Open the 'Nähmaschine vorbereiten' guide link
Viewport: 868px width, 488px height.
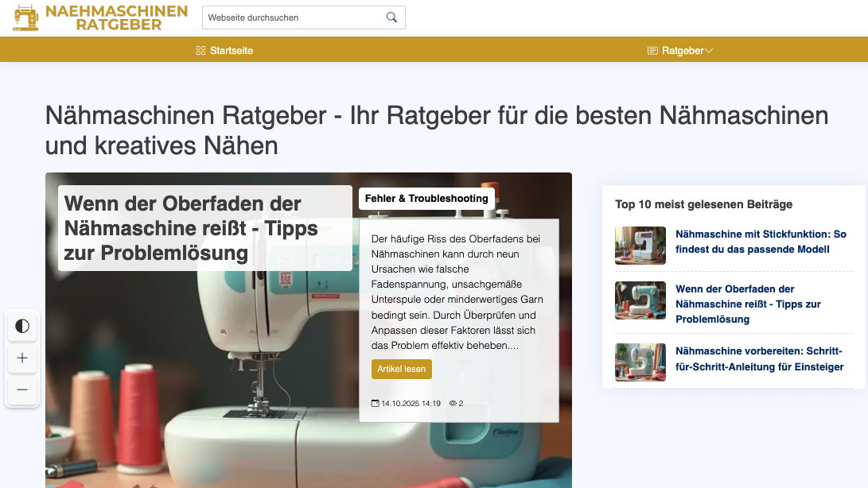pyautogui.click(x=759, y=358)
